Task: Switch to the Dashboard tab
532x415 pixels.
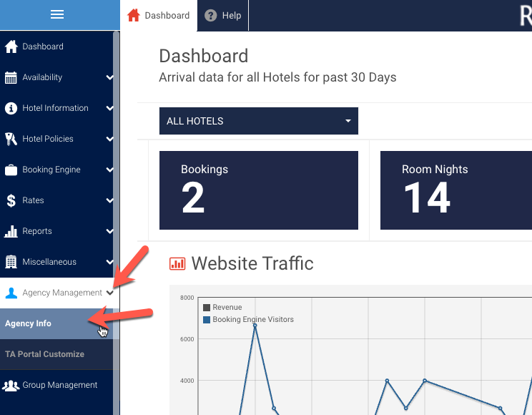Action: coord(159,15)
